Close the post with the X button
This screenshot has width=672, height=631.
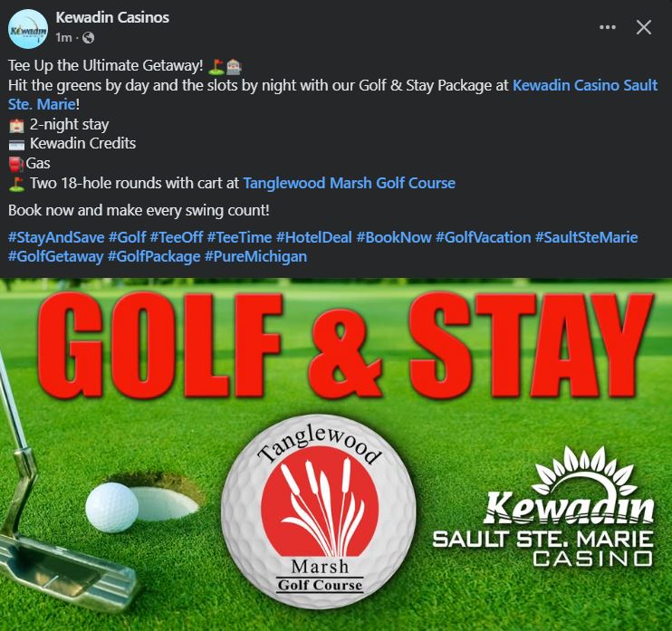[x=643, y=27]
